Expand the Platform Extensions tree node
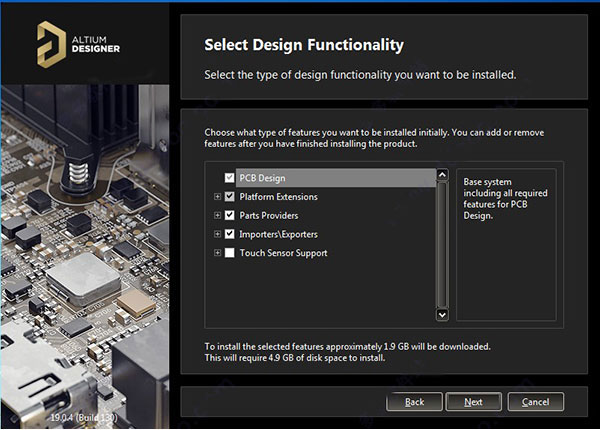Viewport: 600px width, 430px height. pos(217,197)
